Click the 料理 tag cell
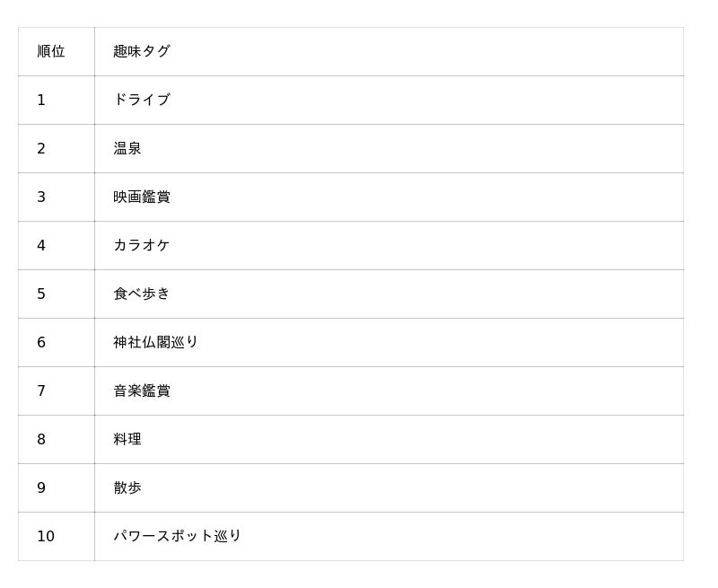The width and height of the screenshot is (718, 588). tap(127, 439)
